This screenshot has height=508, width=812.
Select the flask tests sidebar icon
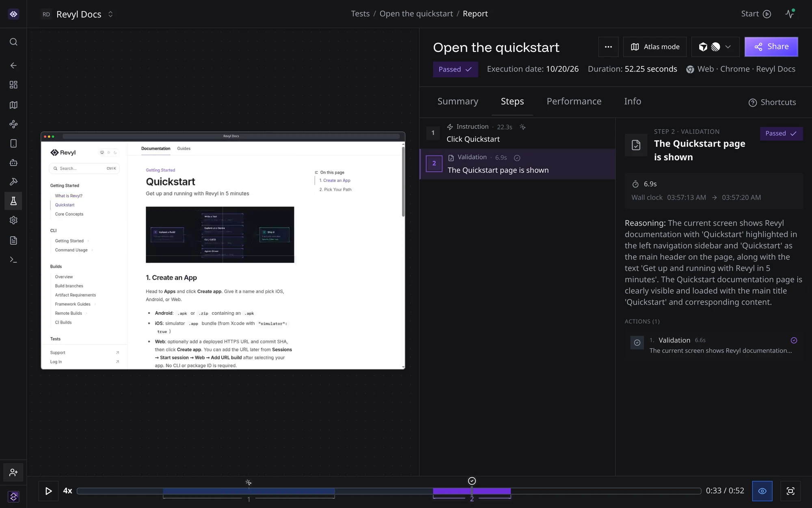tap(13, 201)
